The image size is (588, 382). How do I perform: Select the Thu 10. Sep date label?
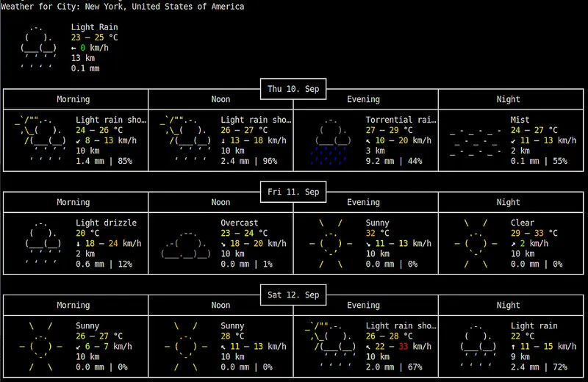[x=293, y=89]
